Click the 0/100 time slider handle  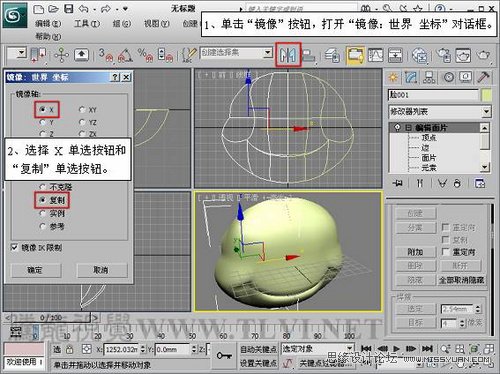(x=52, y=318)
